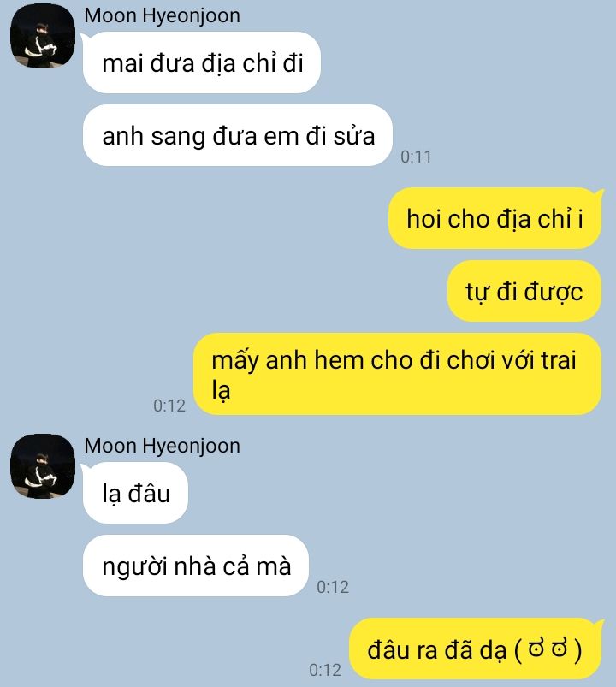Select the 'người nhà cả mà' message
616x687 pixels.
[196, 566]
